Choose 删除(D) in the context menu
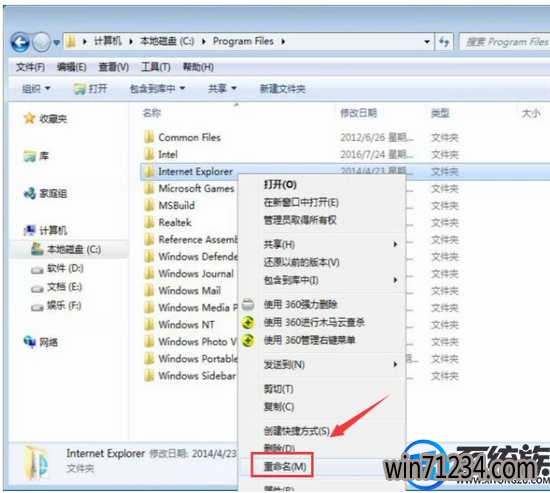The image size is (550, 493). click(279, 448)
